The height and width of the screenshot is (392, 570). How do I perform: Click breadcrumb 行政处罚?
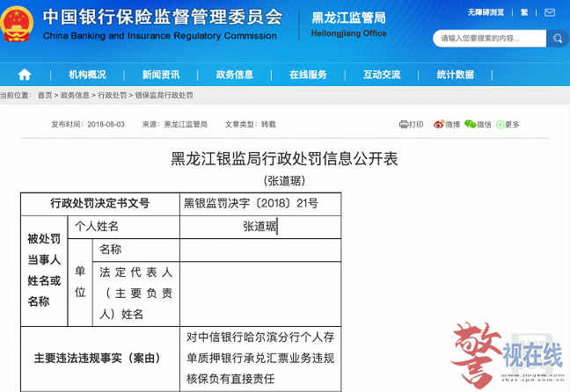(113, 95)
